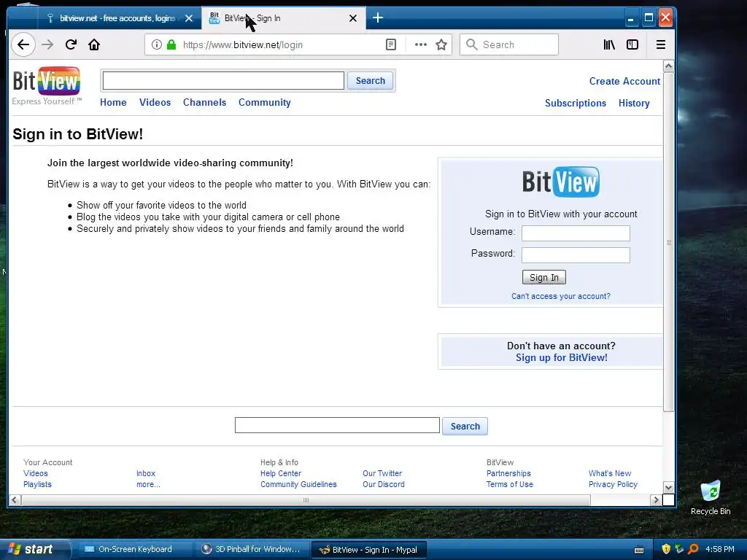Screen dimensions: 747x560
Task: Open footer What's New link
Action: click(x=610, y=473)
